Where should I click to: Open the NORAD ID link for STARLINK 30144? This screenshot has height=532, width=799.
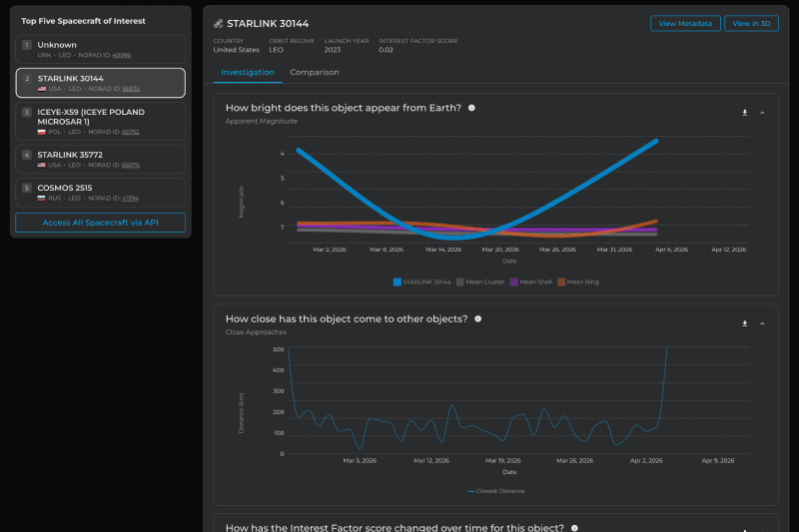[x=131, y=89]
